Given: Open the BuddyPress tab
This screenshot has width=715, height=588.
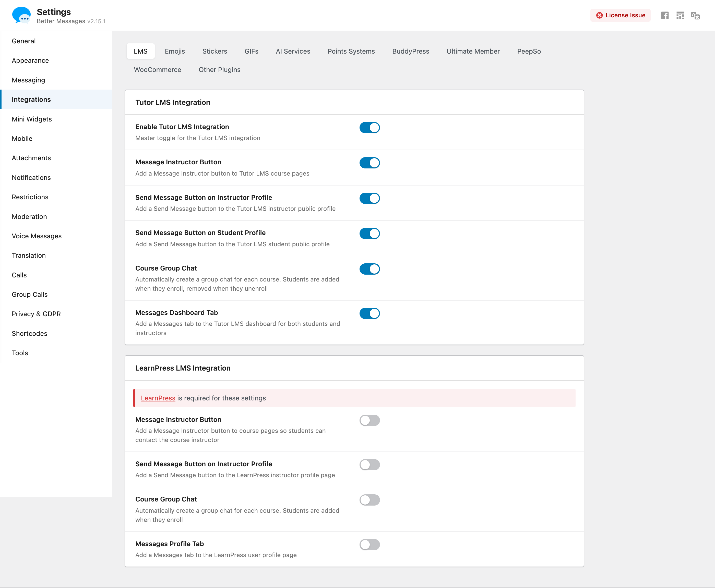Looking at the screenshot, I should pyautogui.click(x=411, y=51).
